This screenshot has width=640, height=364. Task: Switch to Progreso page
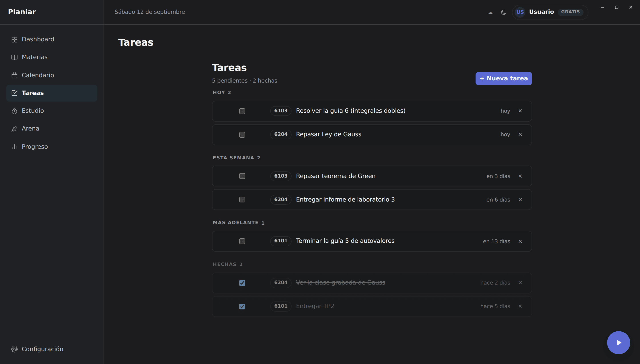(52, 147)
